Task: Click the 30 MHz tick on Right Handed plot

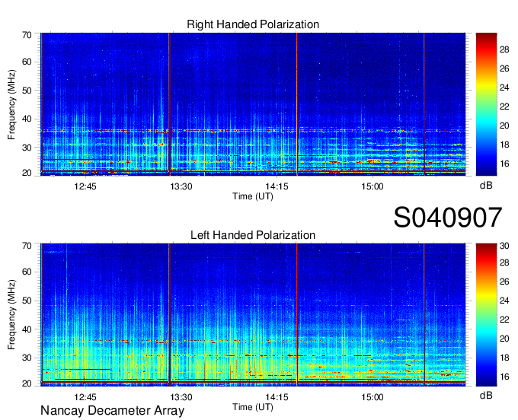Action: click(27, 148)
